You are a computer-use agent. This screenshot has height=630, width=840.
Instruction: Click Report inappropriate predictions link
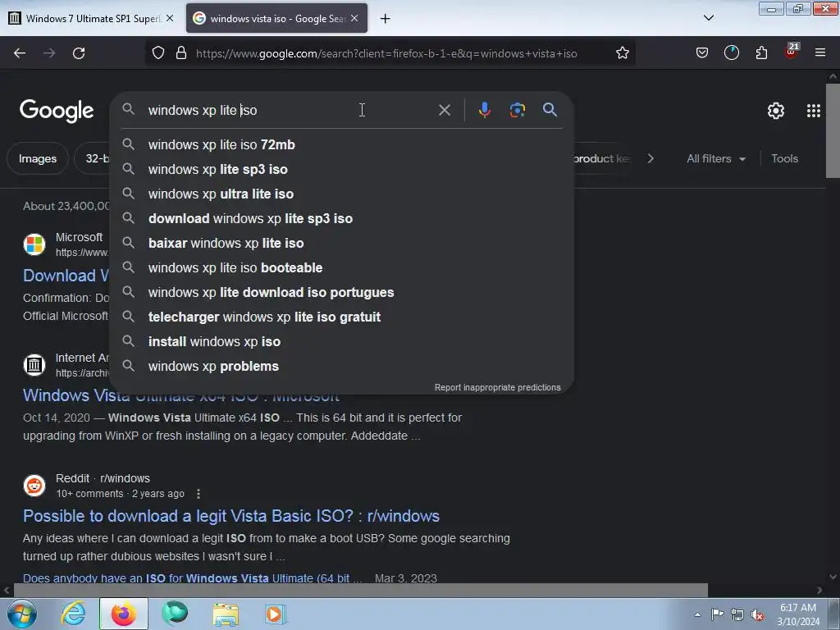click(x=498, y=387)
